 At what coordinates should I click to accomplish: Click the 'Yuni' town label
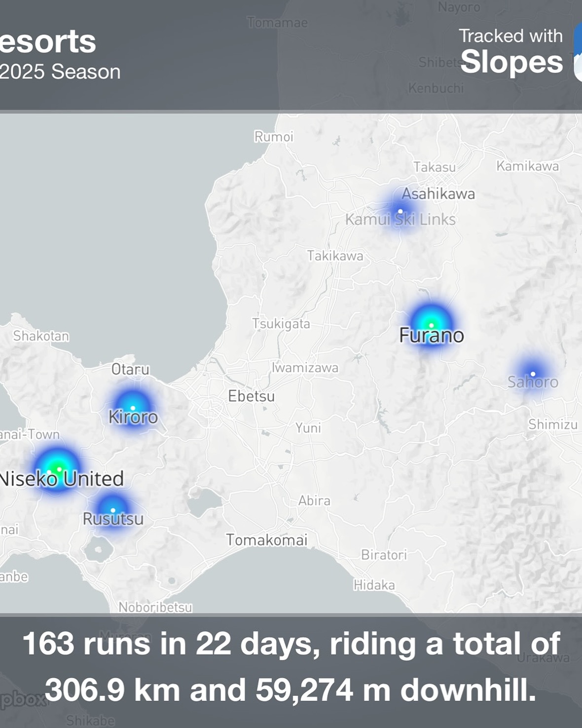308,427
